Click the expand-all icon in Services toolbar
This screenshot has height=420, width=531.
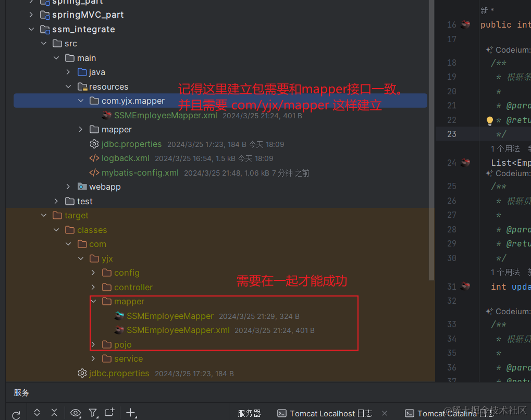click(x=36, y=413)
